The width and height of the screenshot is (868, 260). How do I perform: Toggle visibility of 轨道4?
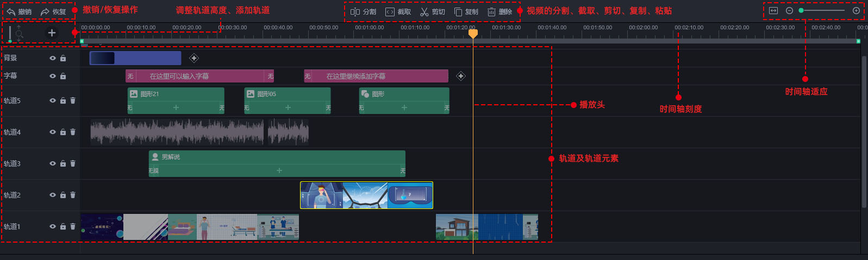tap(53, 132)
